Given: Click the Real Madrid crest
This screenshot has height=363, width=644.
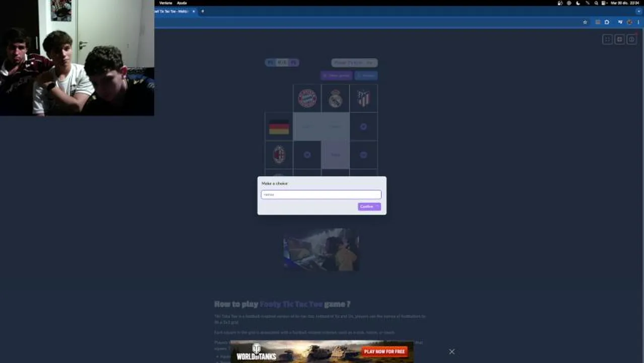Looking at the screenshot, I should (336, 99).
